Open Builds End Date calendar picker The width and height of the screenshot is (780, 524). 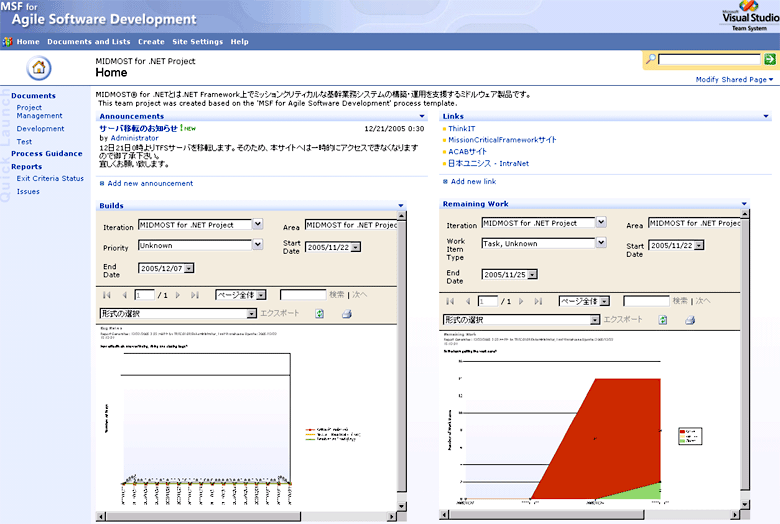[189, 268]
